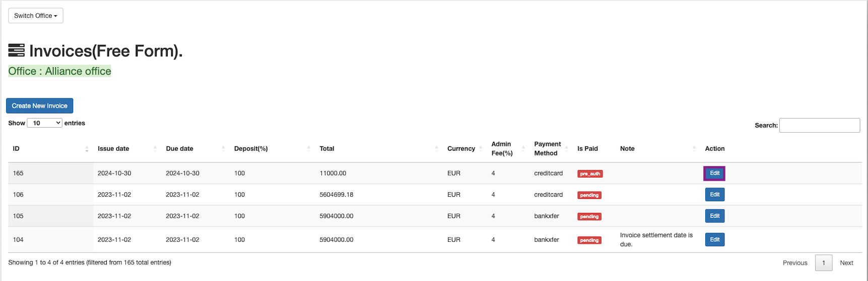This screenshot has width=868, height=281.
Task: Edit invoice 106
Action: pyautogui.click(x=714, y=195)
